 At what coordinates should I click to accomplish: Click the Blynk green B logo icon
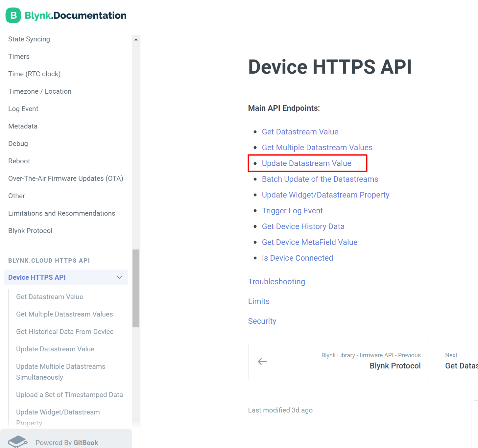click(13, 15)
